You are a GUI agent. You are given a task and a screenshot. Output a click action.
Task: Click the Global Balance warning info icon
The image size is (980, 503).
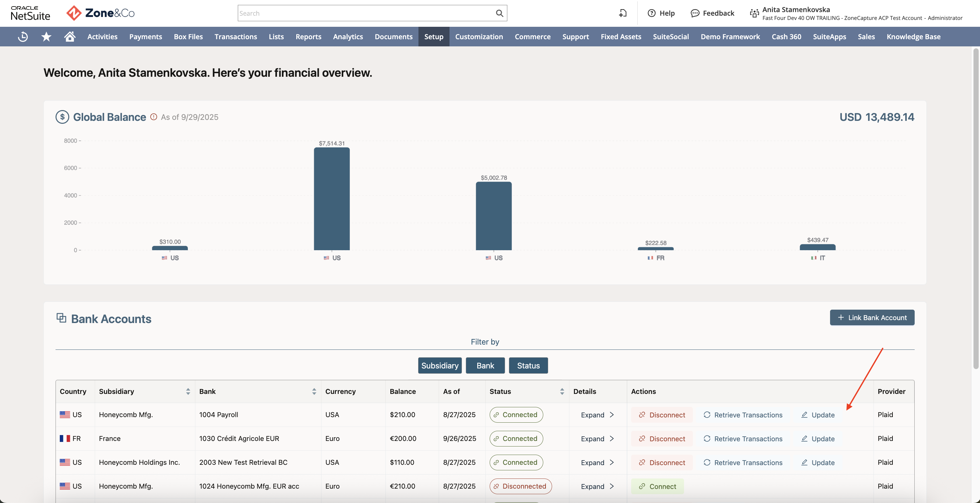click(x=154, y=117)
